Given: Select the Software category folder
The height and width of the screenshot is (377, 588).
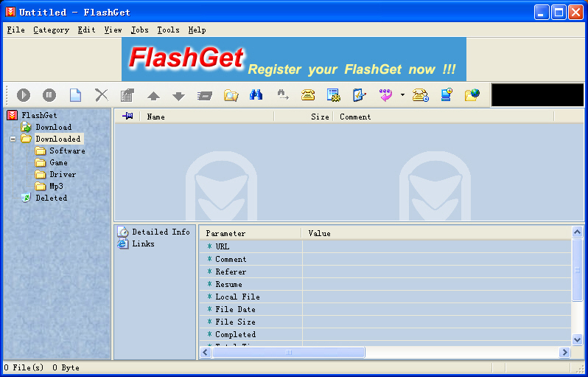Looking at the screenshot, I should point(67,151).
